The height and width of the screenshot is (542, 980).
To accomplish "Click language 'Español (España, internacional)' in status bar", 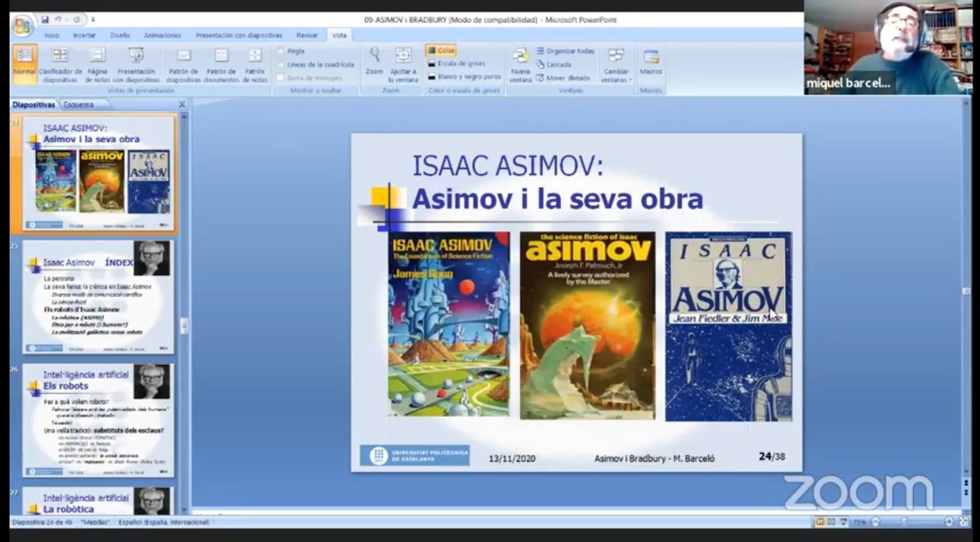I will click(163, 522).
